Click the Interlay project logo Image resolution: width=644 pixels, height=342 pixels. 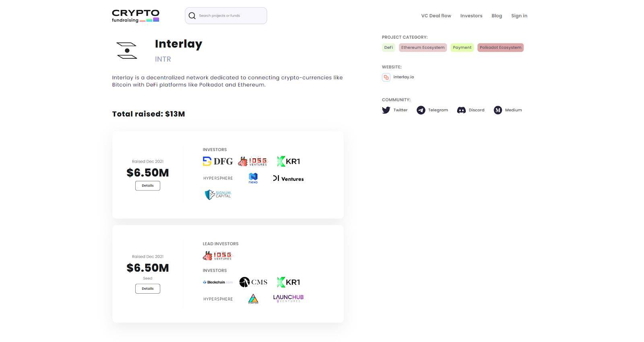coord(127,50)
